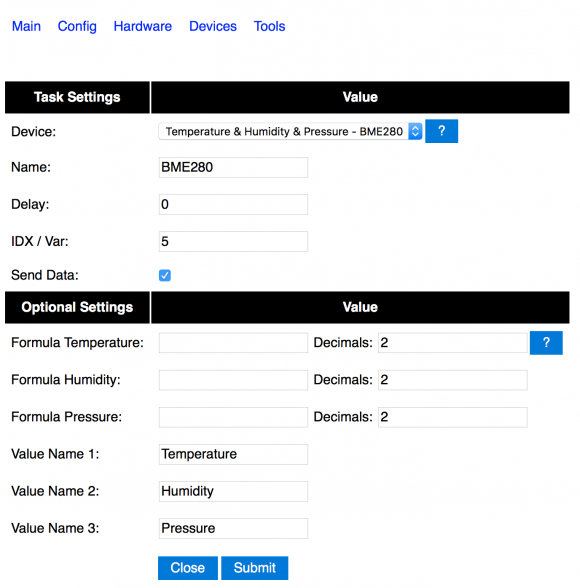
Task: Select the Formula Humidity Decimals field
Action: (453, 380)
